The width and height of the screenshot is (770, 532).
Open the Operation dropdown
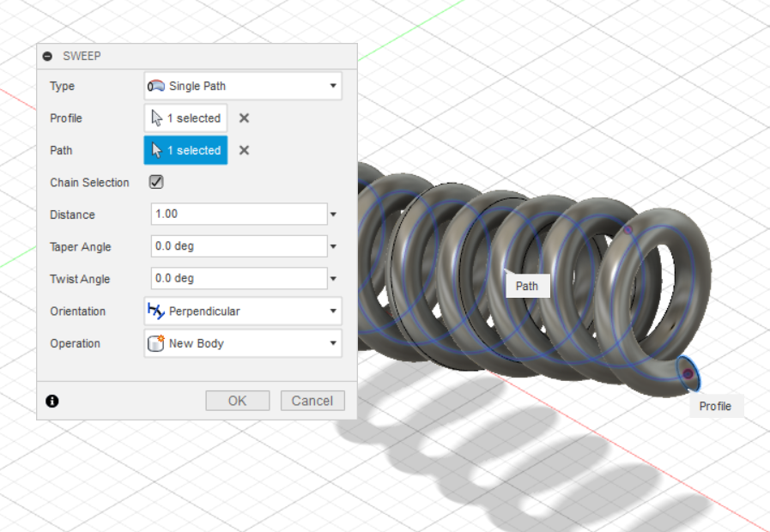coord(333,343)
